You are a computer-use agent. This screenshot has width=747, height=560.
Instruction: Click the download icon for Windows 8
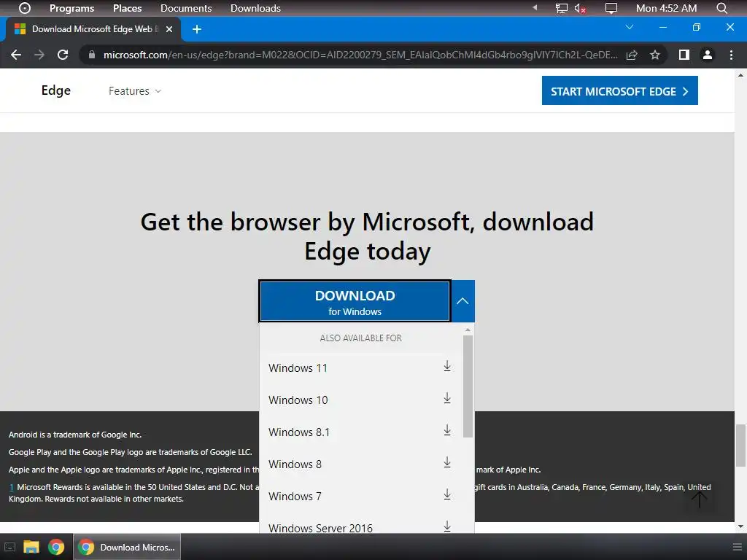tap(447, 462)
